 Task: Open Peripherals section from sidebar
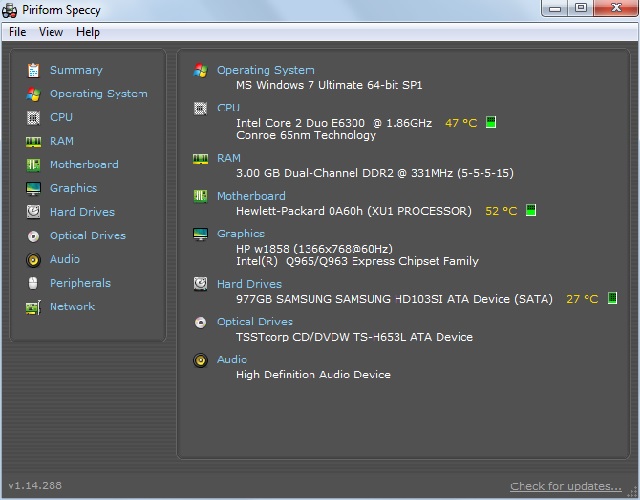[80, 283]
